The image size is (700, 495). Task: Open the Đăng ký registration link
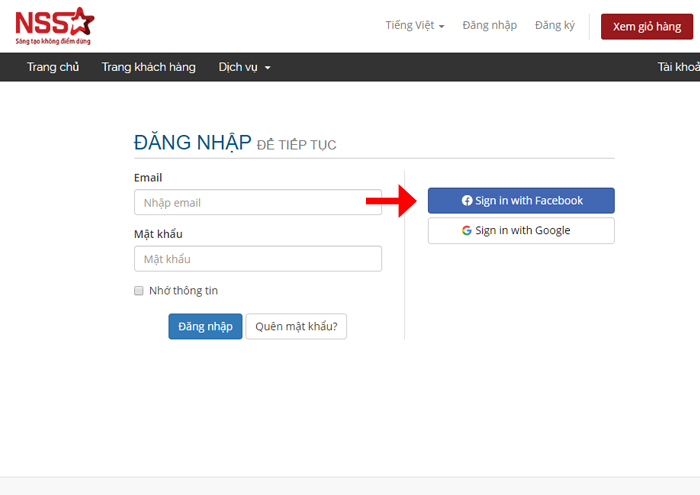click(554, 25)
